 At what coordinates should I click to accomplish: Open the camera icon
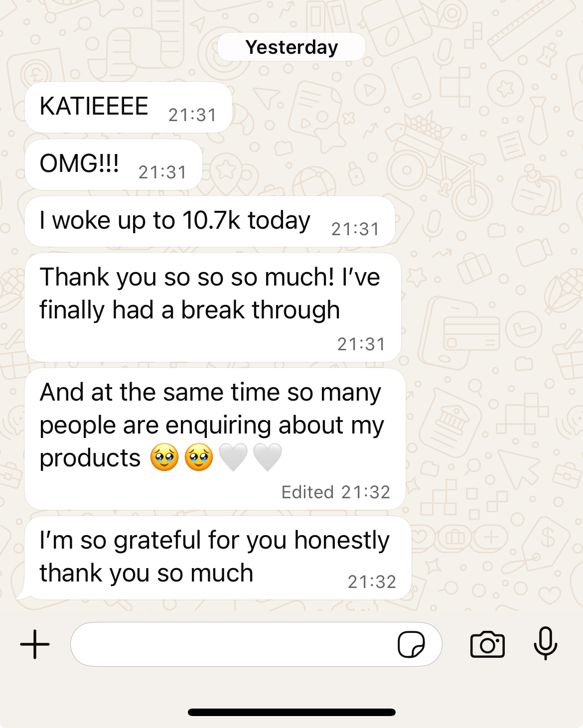click(x=487, y=645)
